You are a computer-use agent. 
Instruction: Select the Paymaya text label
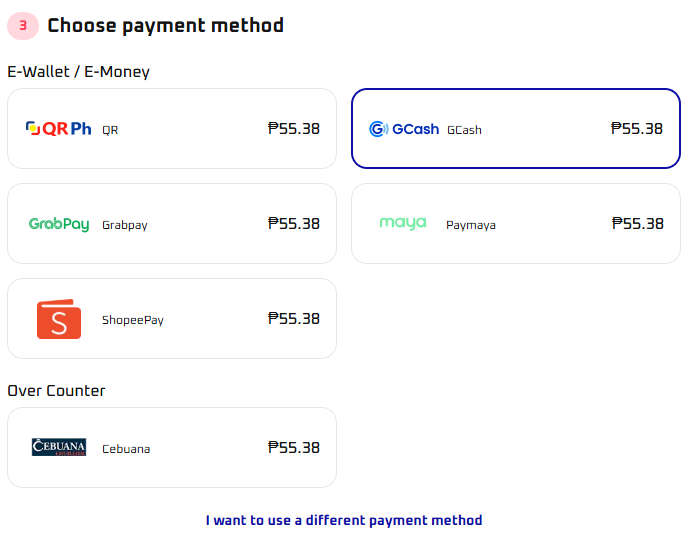tap(471, 225)
